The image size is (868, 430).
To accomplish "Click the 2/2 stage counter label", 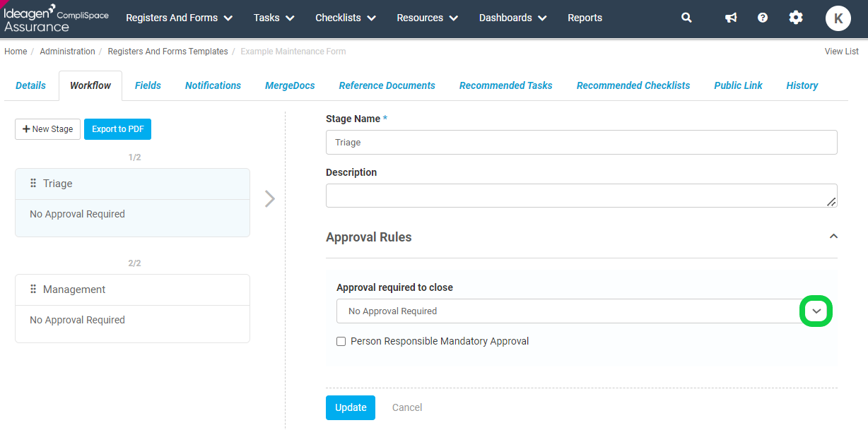I will coord(134,263).
